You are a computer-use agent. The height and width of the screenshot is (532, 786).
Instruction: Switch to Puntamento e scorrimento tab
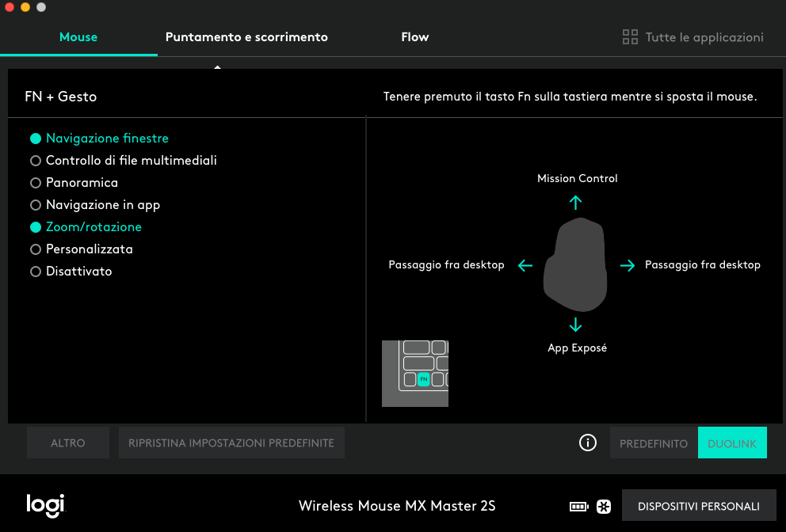[246, 37]
